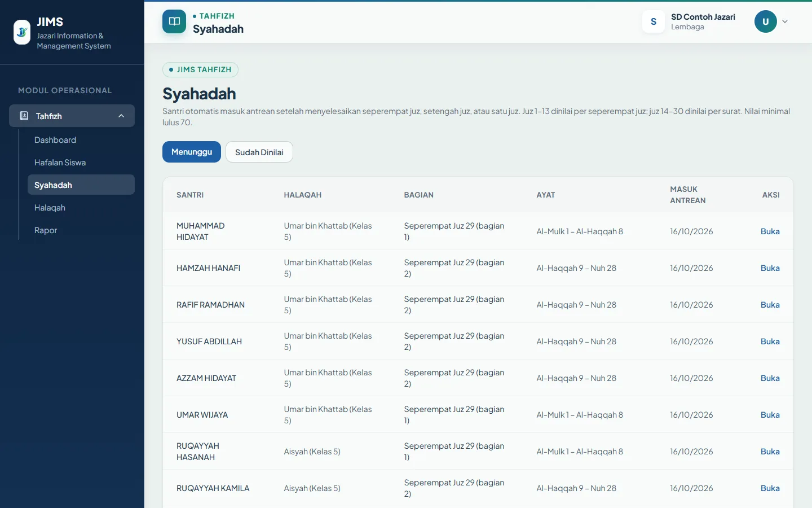Screen dimensions: 812x508
Task: Open the user menu dropdown arrow
Action: [x=785, y=21]
